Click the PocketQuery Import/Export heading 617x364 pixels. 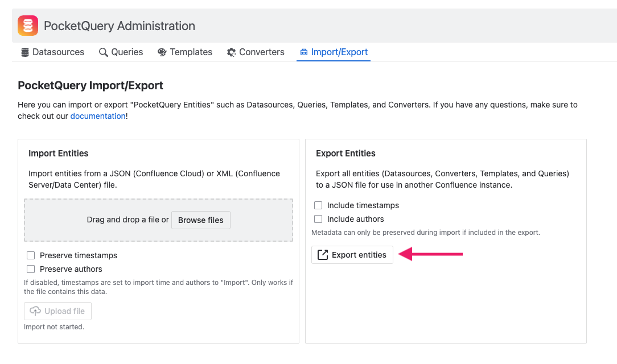[x=91, y=85]
